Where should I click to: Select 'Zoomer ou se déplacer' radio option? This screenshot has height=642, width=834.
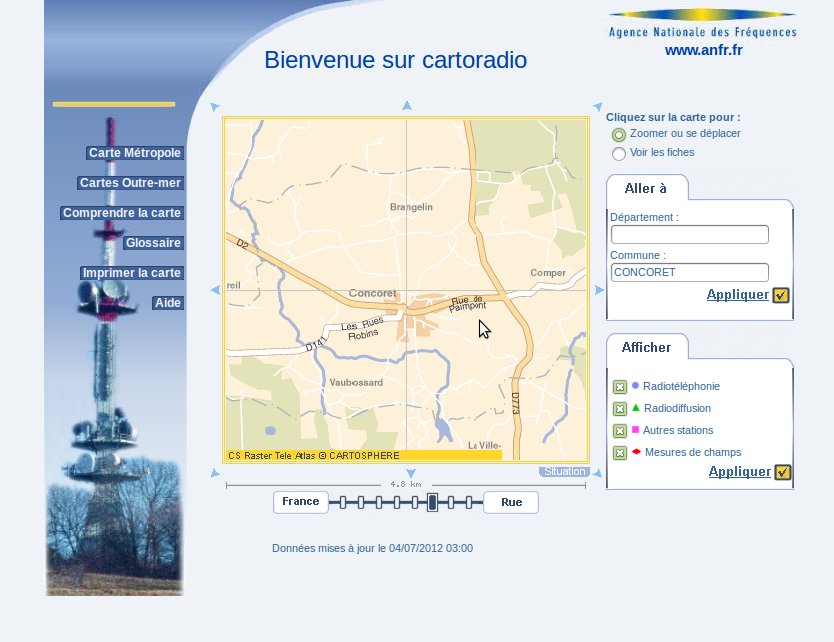pyautogui.click(x=619, y=134)
